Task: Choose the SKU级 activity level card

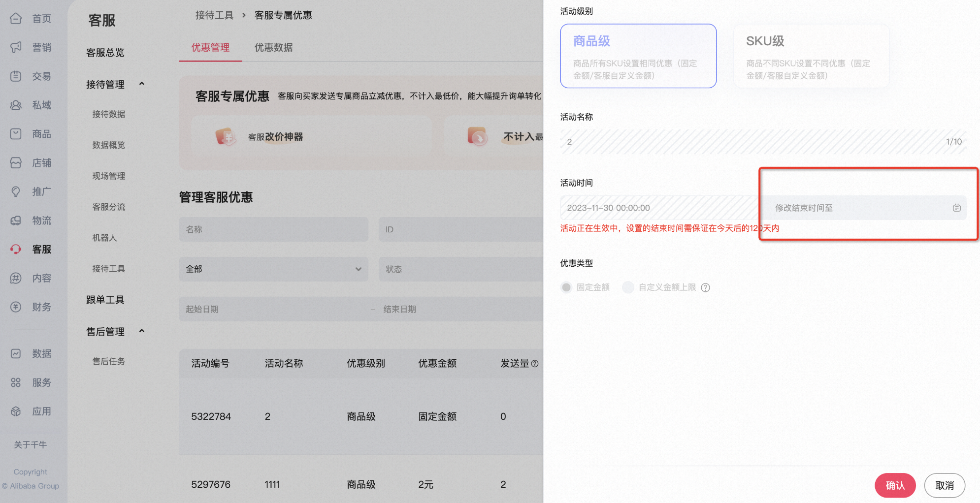Action: tap(811, 56)
